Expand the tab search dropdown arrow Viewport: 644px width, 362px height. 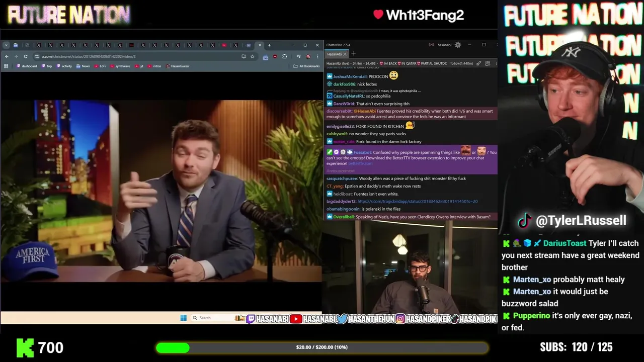[x=6, y=45]
